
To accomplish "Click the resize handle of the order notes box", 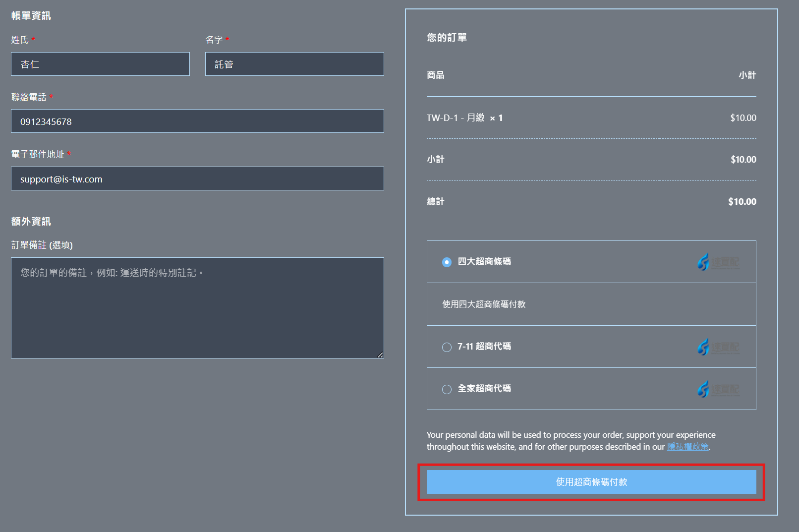I will tap(380, 355).
